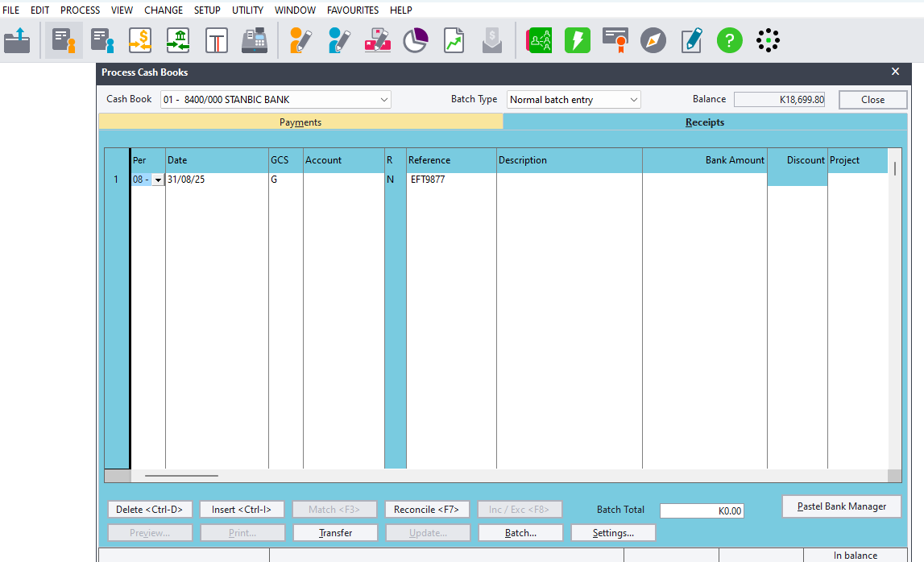This screenshot has height=562, width=924.
Task: Click the grid's horizontal scrollbar thumb
Action: point(181,475)
